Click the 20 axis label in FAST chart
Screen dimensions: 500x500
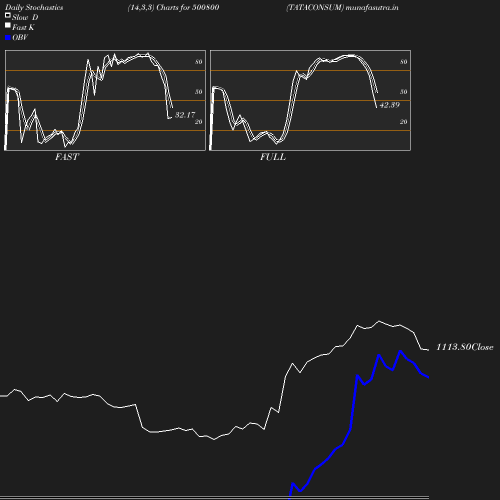(199, 122)
